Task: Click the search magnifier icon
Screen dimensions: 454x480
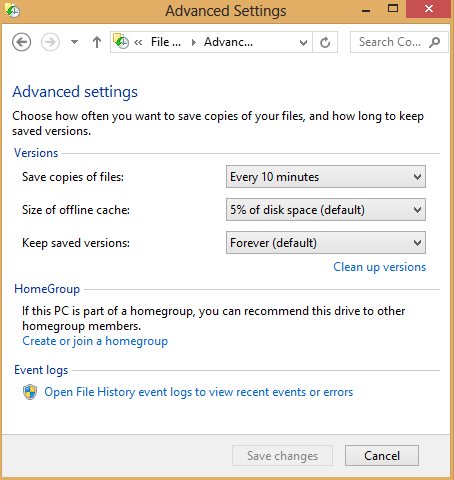Action: [435, 42]
